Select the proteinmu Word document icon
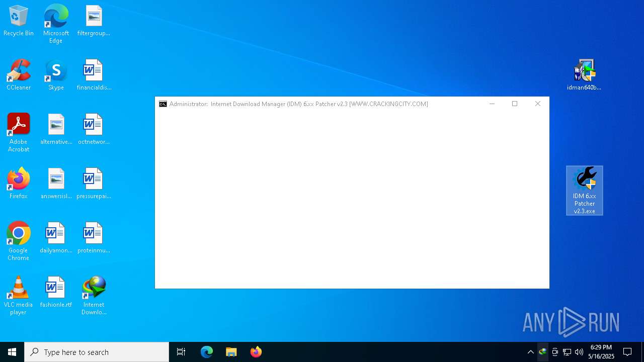644x362 pixels. pos(94,238)
